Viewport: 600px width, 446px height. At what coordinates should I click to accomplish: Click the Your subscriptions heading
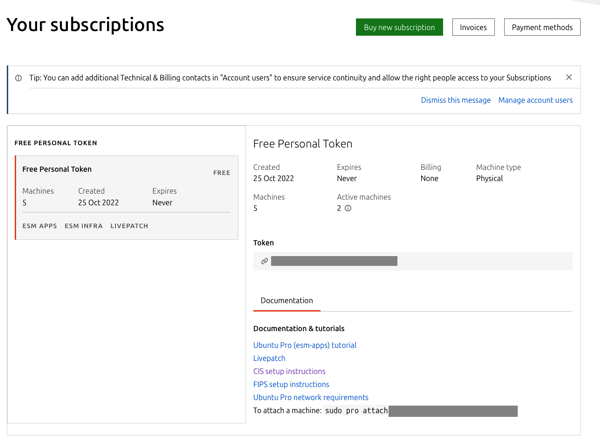tap(85, 25)
